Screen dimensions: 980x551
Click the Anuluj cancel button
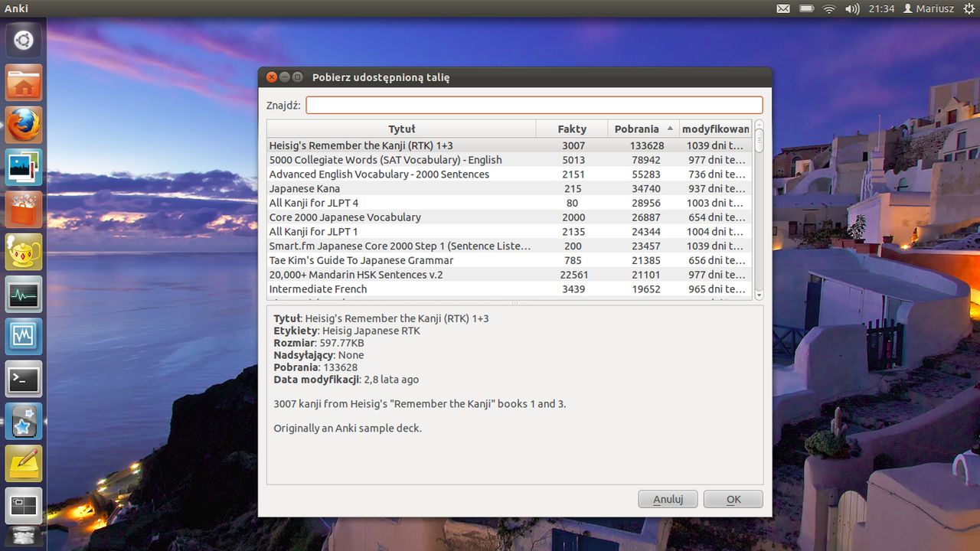coord(668,499)
